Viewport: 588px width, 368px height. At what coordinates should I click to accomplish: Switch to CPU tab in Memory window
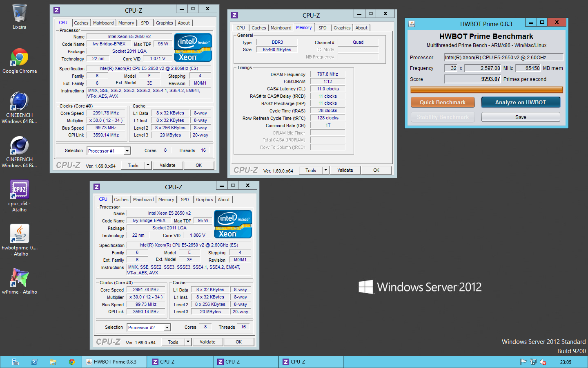241,28
